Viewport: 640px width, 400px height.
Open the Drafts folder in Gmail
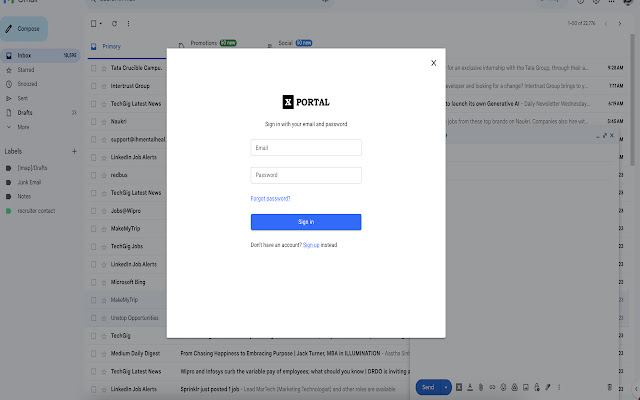point(24,113)
